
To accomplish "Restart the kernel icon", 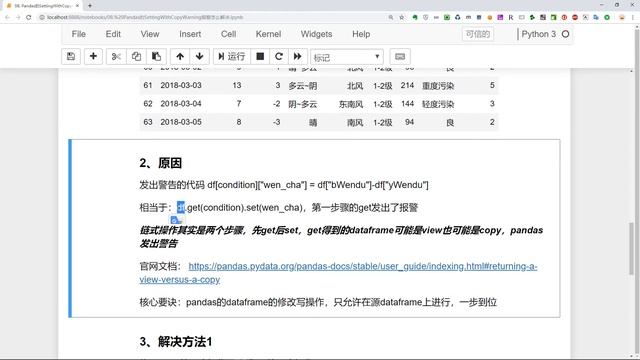I will point(279,56).
